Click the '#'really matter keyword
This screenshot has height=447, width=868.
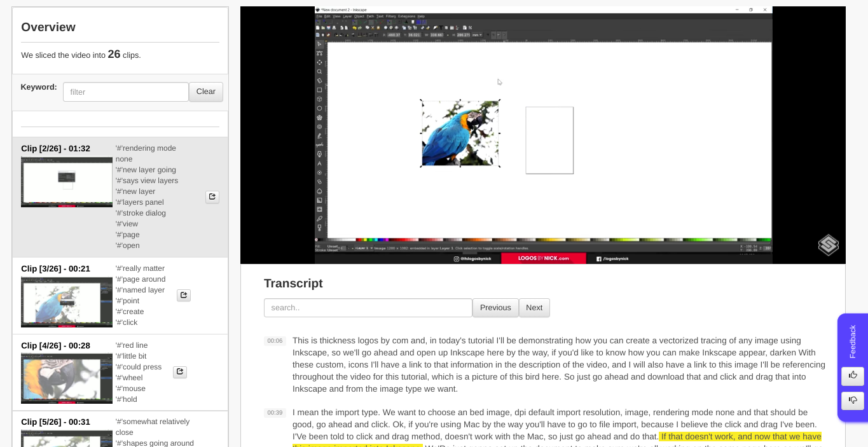(140, 268)
